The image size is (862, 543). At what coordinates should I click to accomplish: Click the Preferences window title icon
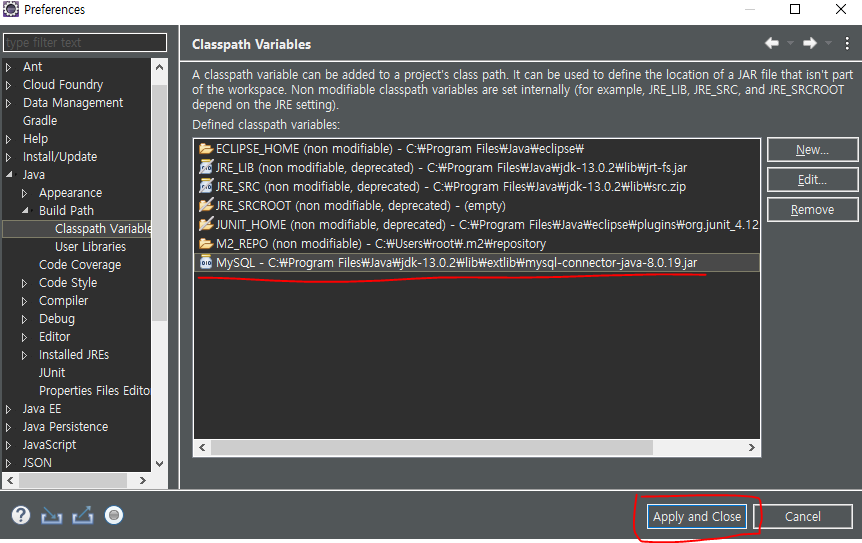point(11,9)
